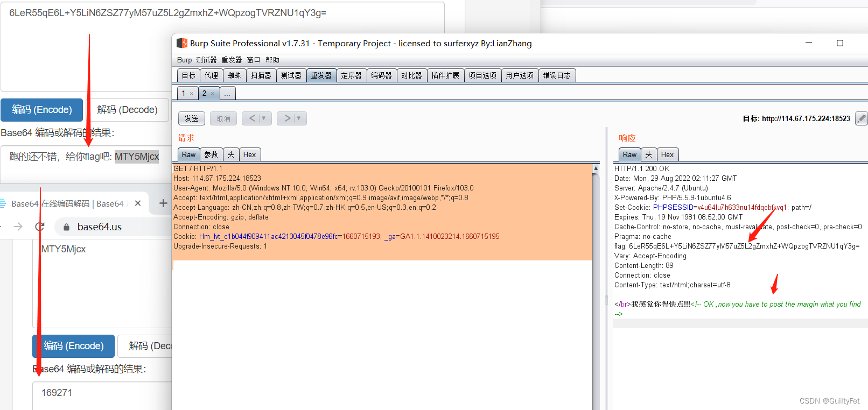Viewport: 868px width, 410px height.
Task: Click the 发送 button
Action: tap(192, 118)
